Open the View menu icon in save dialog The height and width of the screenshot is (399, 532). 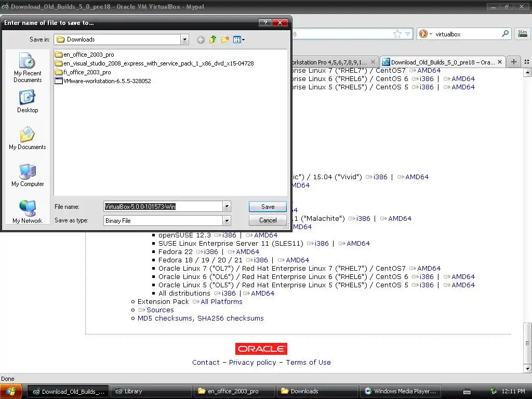(x=239, y=39)
